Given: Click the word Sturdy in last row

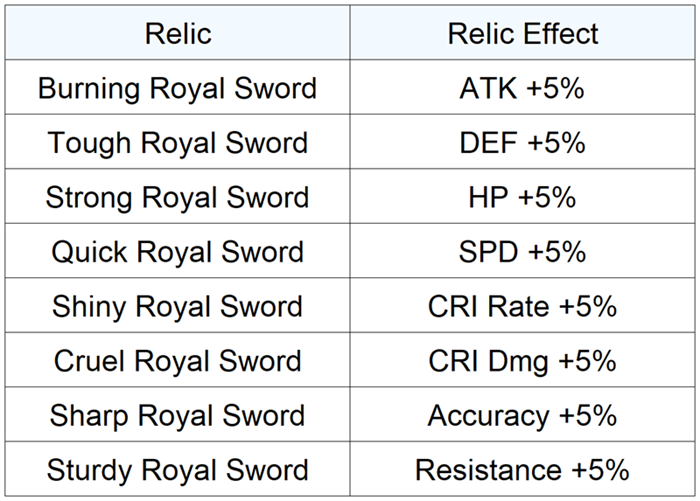Looking at the screenshot, I should click(x=90, y=469).
